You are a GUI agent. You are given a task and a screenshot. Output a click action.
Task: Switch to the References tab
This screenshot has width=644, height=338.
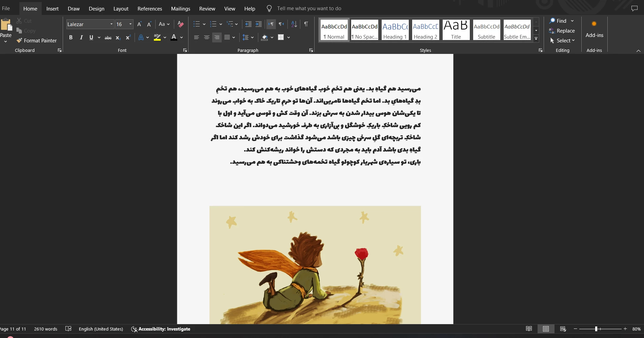click(x=150, y=8)
